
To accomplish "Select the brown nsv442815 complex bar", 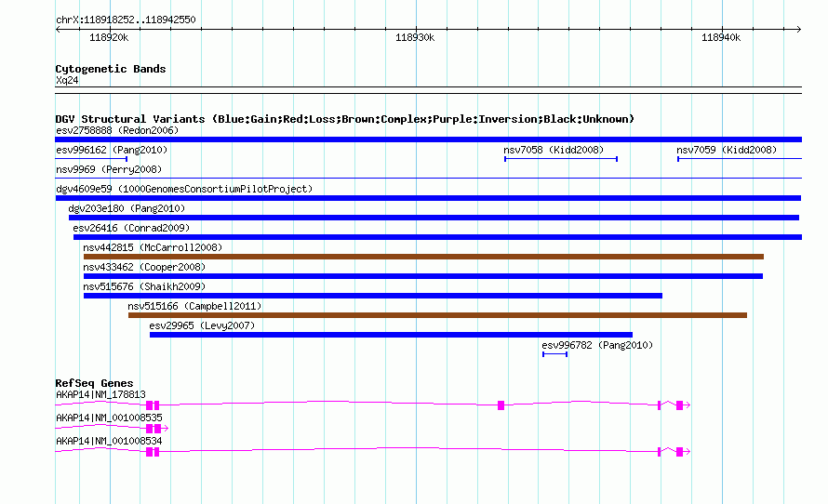I will (x=423, y=257).
